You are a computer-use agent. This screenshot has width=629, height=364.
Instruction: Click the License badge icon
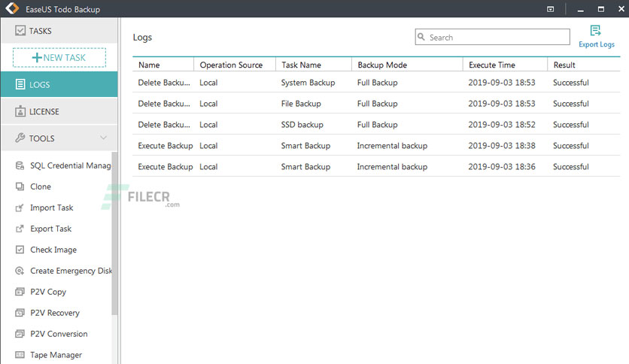[x=20, y=111]
